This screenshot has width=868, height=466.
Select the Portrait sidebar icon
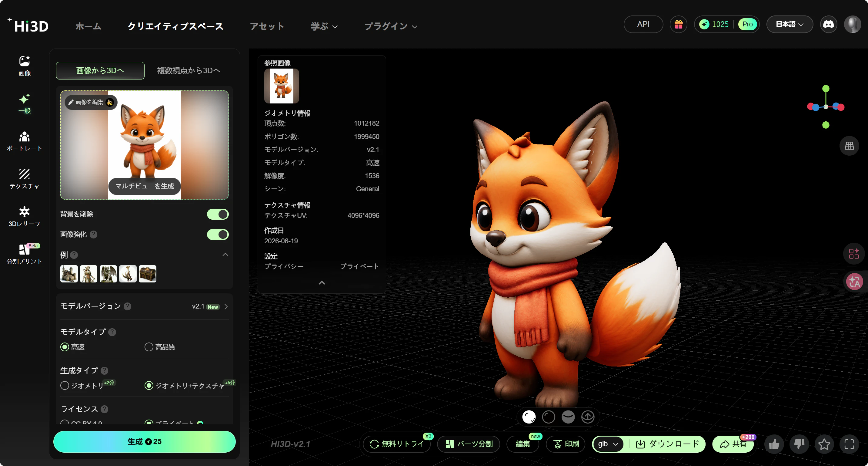pyautogui.click(x=24, y=141)
